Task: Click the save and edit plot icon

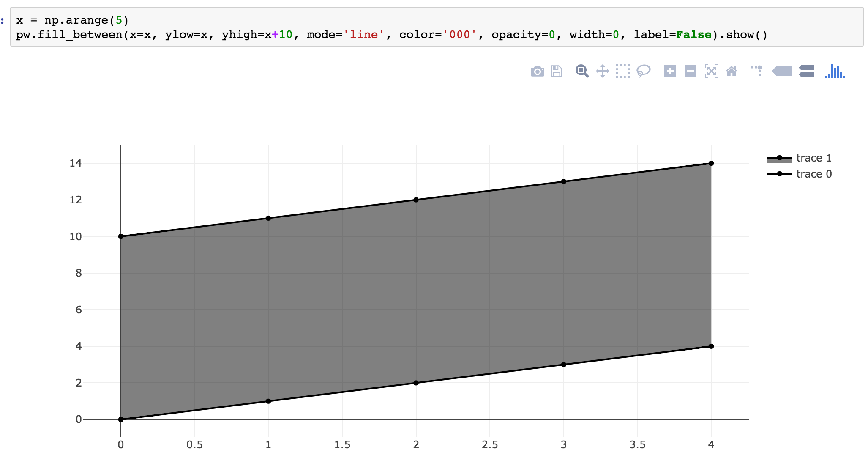Action: click(x=557, y=71)
